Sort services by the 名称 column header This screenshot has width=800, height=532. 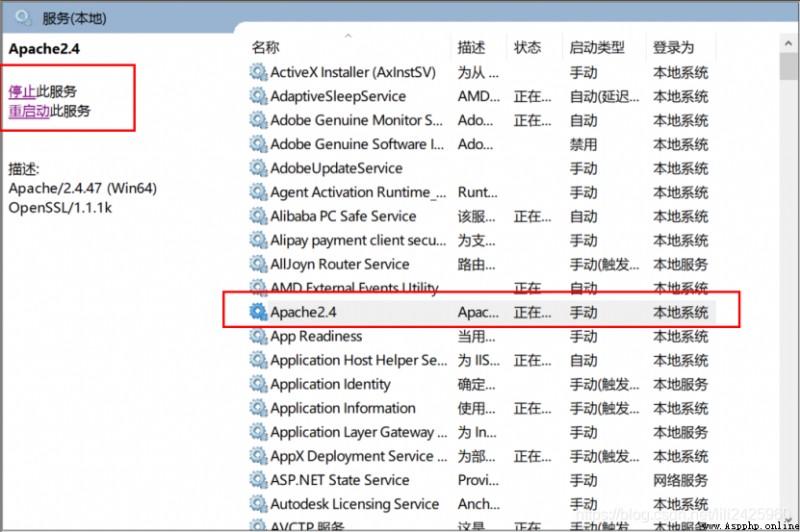tap(266, 47)
